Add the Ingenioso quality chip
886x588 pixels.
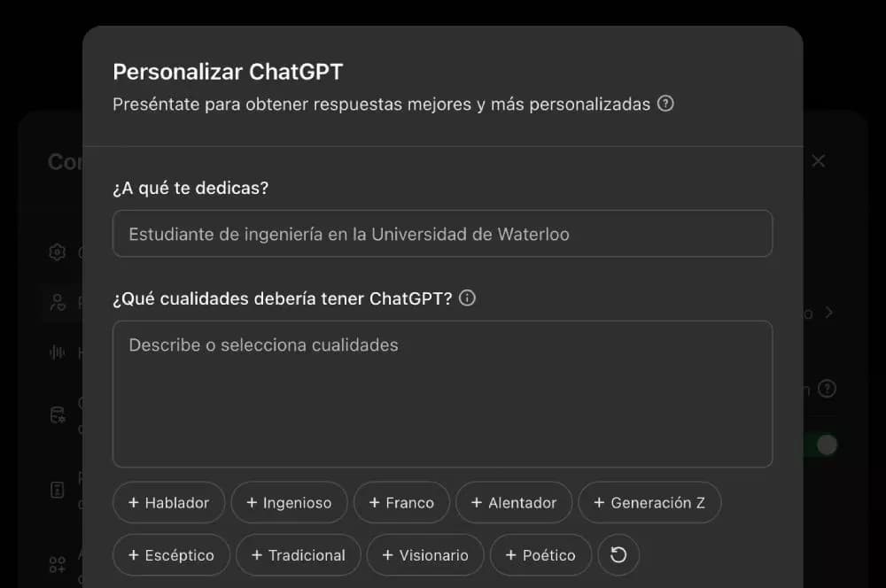point(289,503)
